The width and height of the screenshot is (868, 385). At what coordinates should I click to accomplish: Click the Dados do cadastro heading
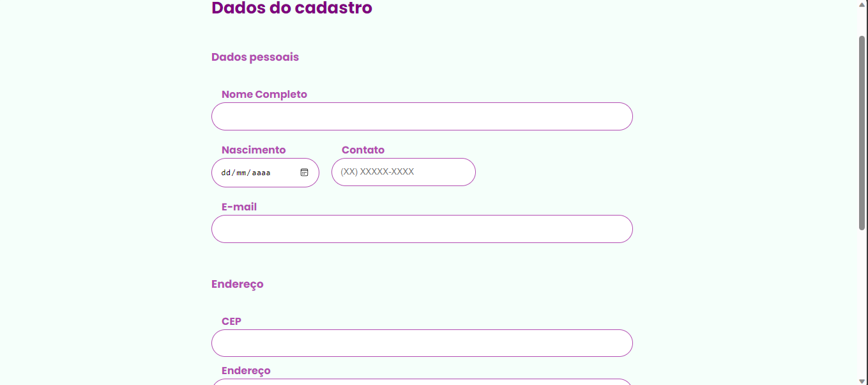point(292,8)
